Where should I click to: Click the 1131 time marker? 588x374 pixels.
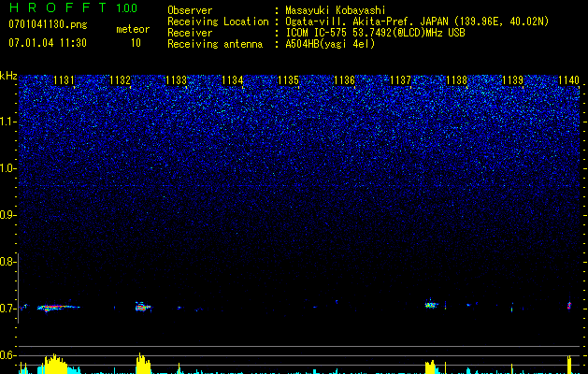tap(64, 80)
